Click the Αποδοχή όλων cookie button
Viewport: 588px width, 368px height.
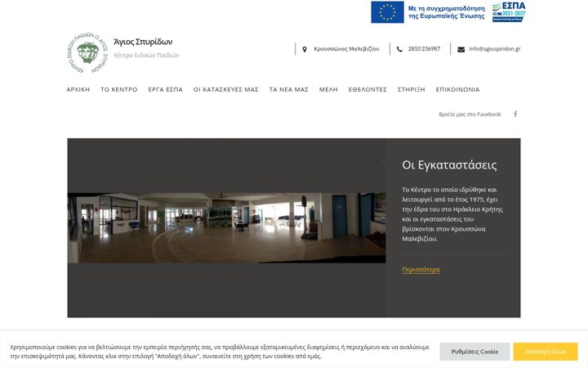(x=546, y=352)
